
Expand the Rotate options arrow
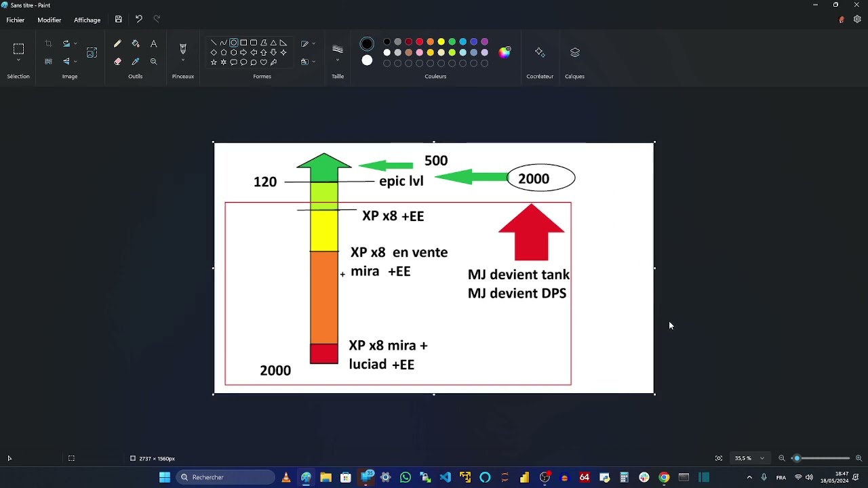tap(75, 43)
